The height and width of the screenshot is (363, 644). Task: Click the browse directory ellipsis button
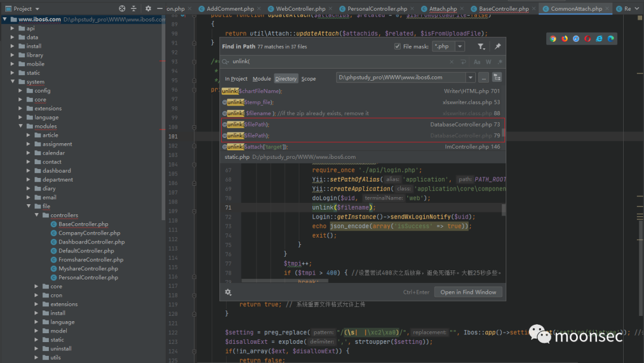[484, 78]
